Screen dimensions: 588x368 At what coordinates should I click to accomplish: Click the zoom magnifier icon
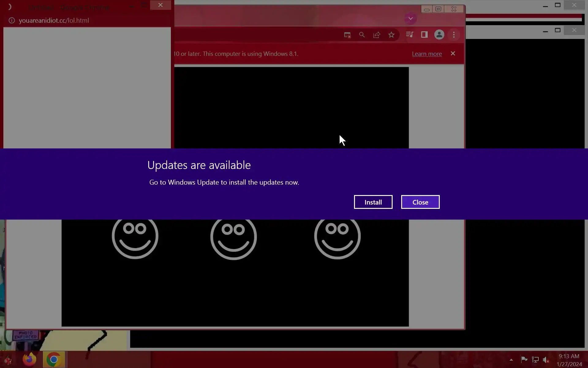pyautogui.click(x=362, y=35)
